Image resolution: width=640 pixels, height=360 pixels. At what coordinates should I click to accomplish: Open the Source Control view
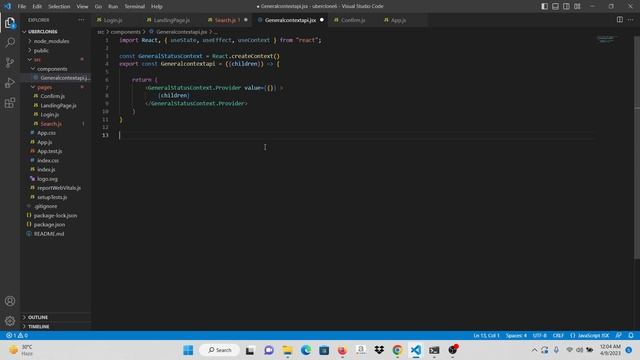tap(10, 62)
